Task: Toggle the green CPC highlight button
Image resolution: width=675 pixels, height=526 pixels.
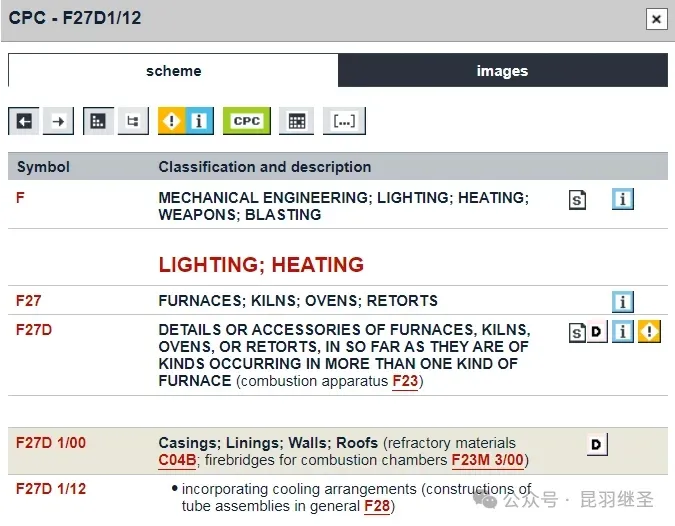Action: (x=246, y=121)
